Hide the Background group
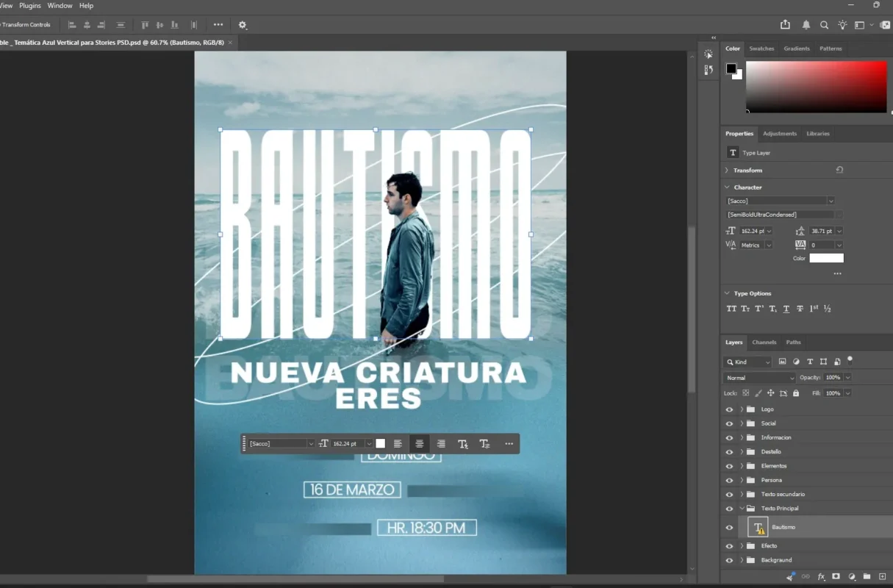 729,560
